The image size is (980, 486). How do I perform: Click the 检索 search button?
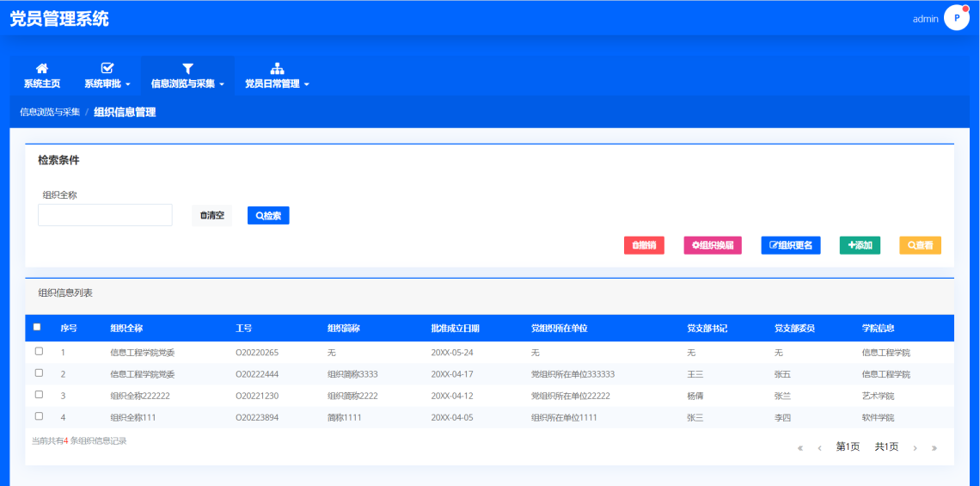[x=268, y=215]
